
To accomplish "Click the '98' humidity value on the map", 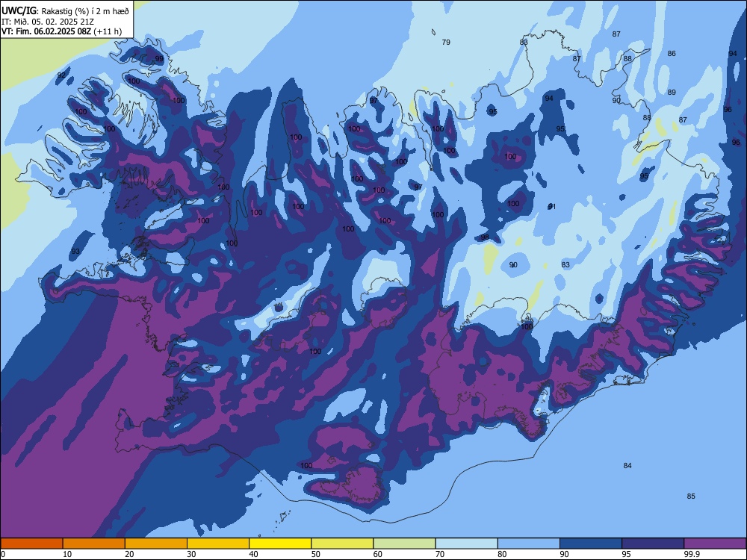I will click(485, 237).
